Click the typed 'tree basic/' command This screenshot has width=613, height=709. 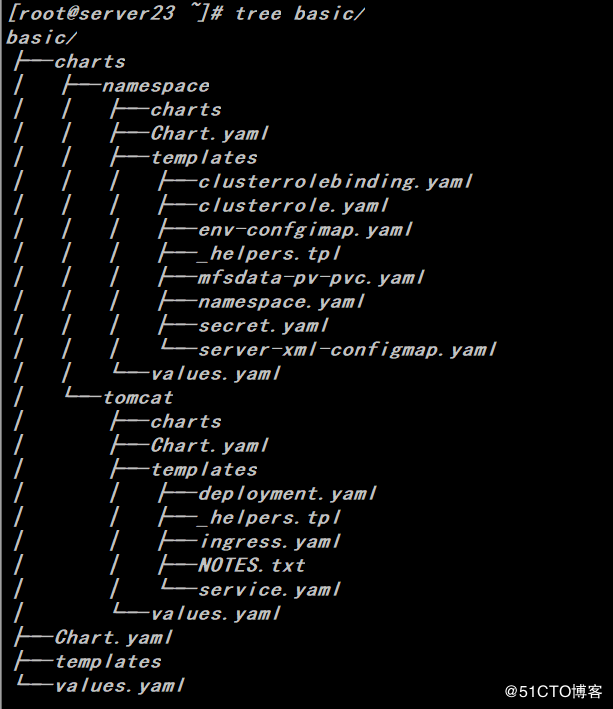tap(300, 14)
